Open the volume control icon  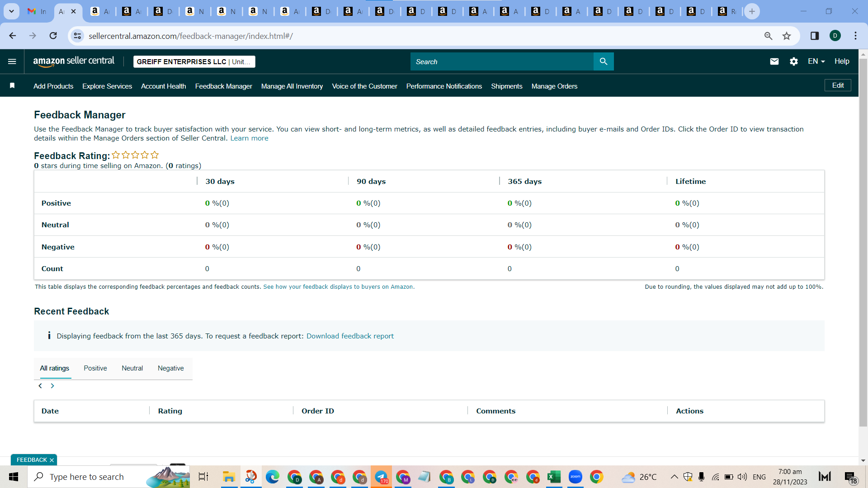(x=742, y=477)
